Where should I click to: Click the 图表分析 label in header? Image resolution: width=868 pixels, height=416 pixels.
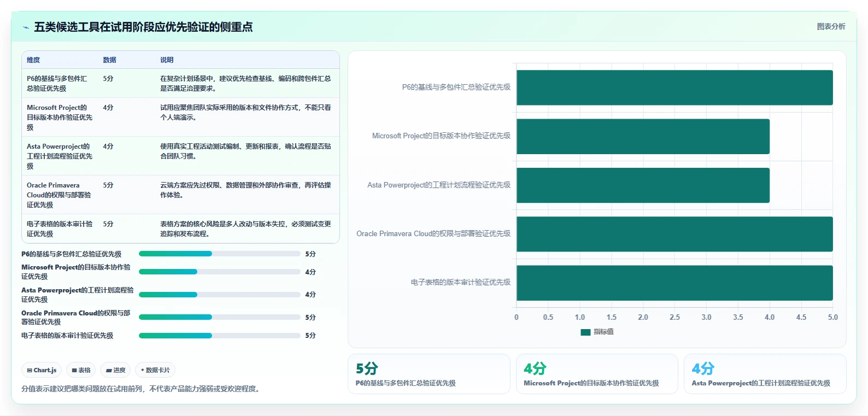pos(831,26)
